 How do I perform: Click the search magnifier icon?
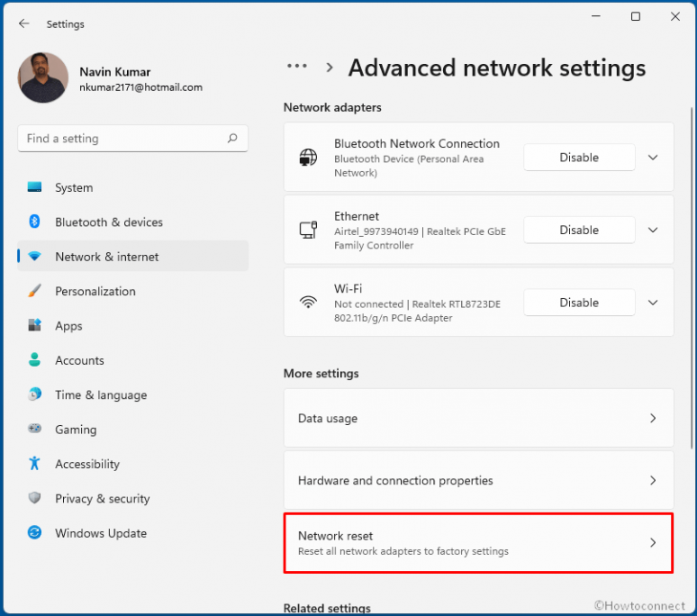pos(232,138)
